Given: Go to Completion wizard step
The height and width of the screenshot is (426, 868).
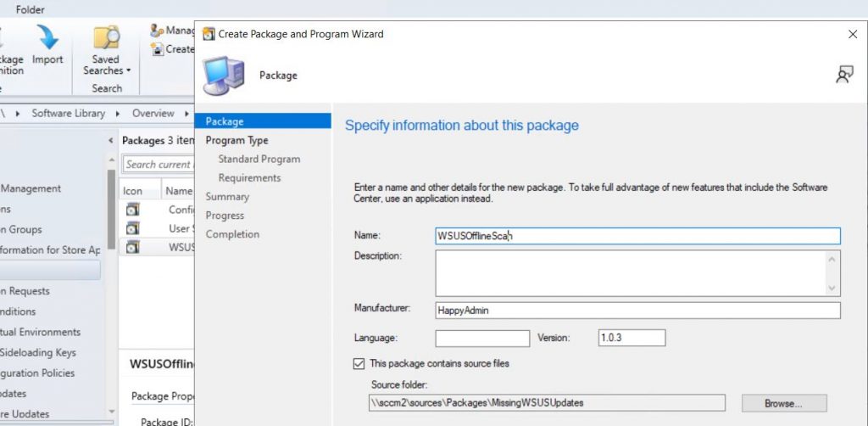Looking at the screenshot, I should click(x=232, y=234).
